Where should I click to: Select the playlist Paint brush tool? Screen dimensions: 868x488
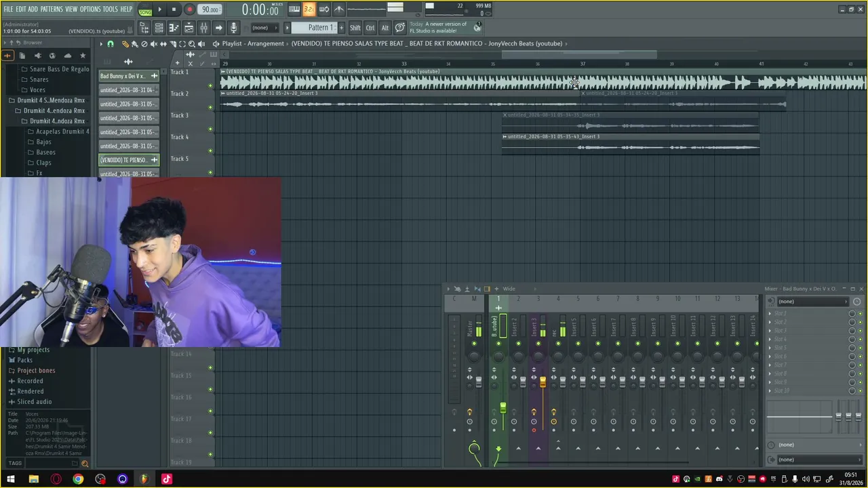[134, 44]
